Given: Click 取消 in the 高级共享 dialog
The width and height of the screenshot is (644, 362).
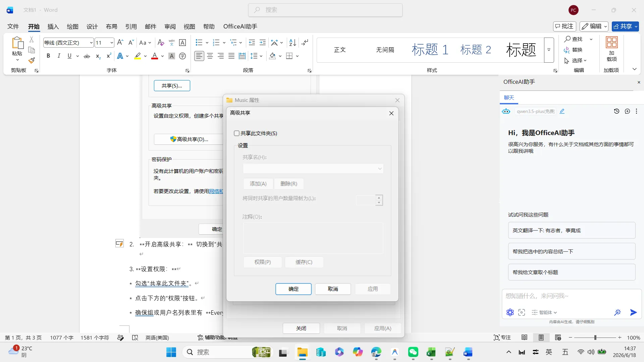Looking at the screenshot, I should 333,289.
